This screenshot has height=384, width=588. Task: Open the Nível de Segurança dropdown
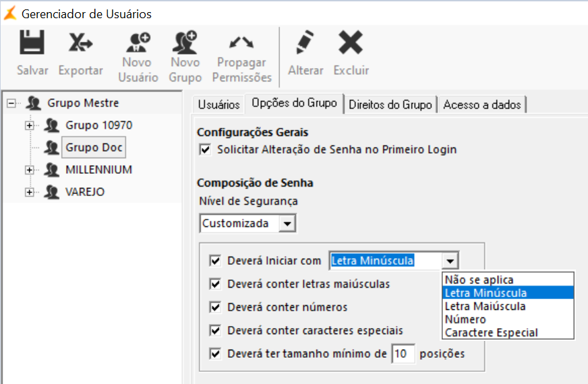pos(287,223)
